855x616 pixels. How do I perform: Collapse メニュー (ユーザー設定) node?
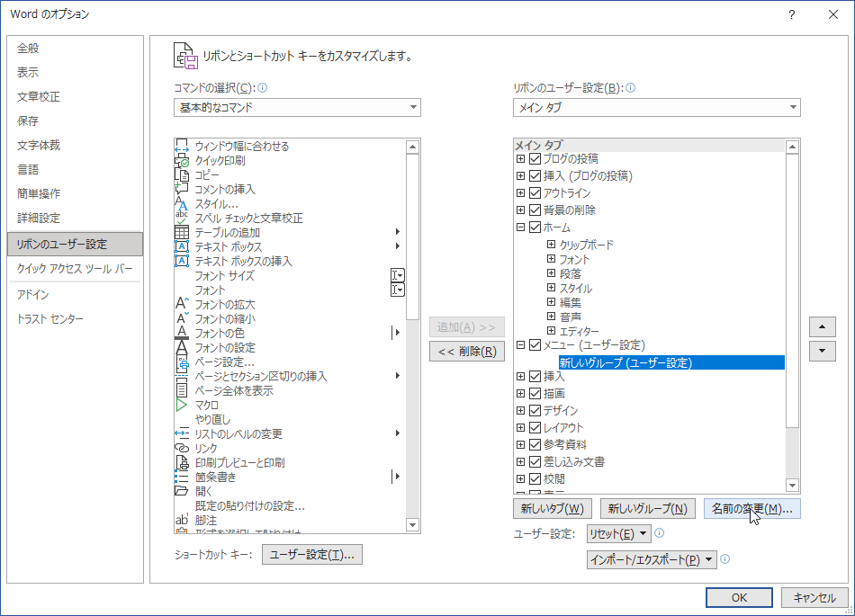click(521, 344)
